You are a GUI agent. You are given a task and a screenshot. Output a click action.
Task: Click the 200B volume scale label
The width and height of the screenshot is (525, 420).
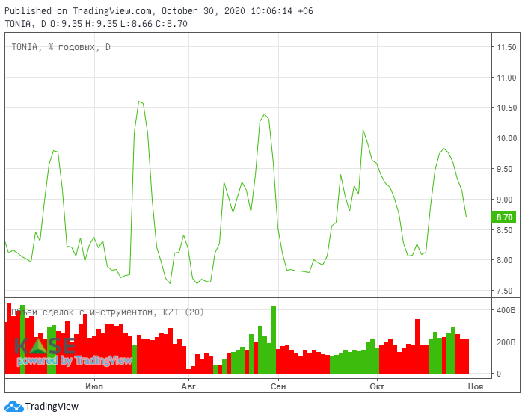pyautogui.click(x=506, y=342)
